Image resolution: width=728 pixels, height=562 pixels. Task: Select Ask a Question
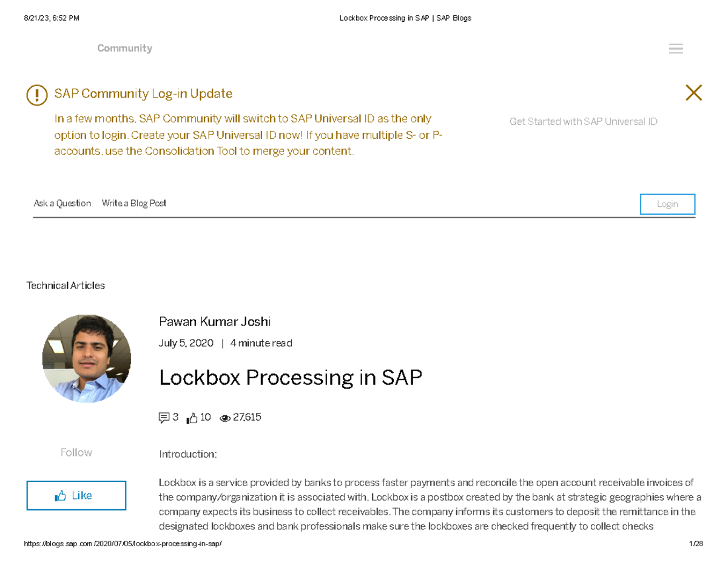[62, 203]
